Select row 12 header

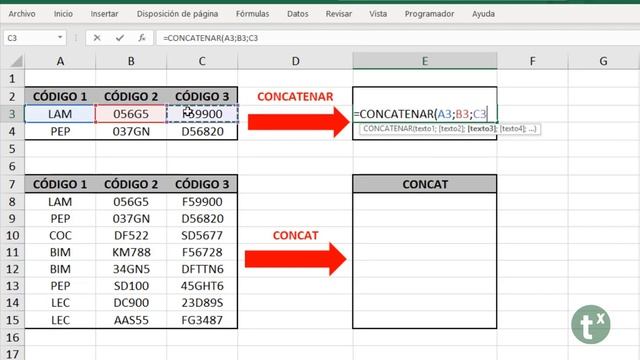tap(12, 269)
